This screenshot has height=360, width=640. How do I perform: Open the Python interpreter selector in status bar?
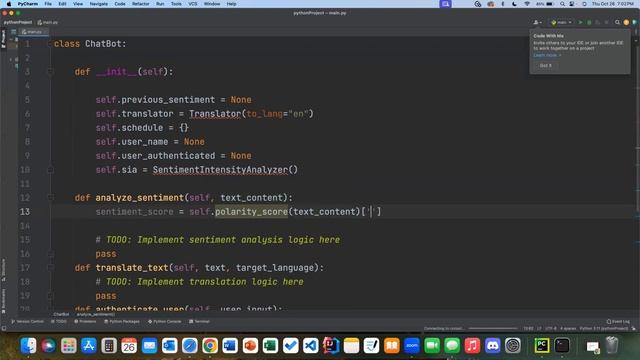tap(604, 328)
